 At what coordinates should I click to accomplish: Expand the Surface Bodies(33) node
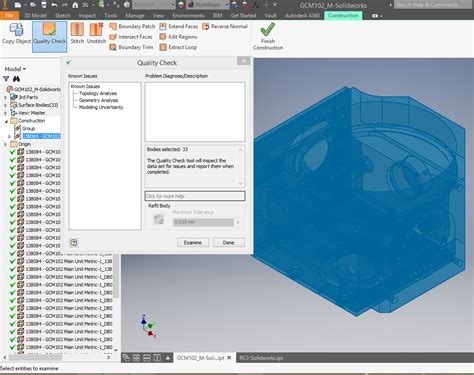pyautogui.click(x=5, y=105)
